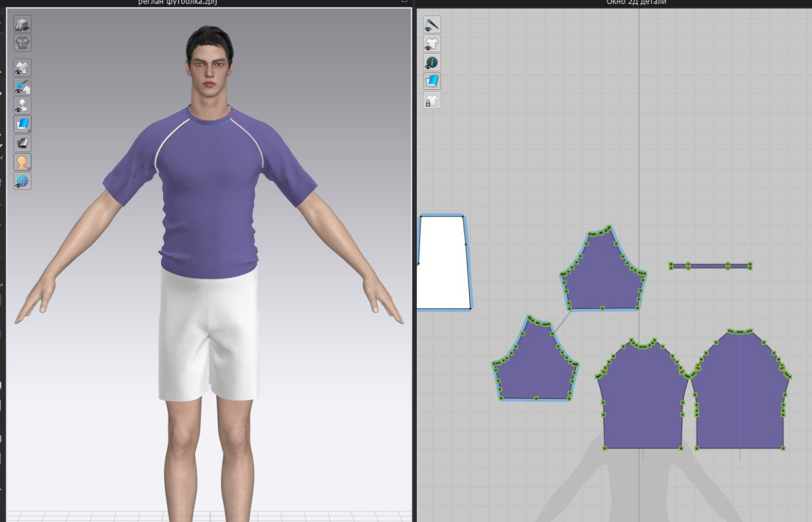Image resolution: width=812 pixels, height=522 pixels.
Task: Click the globe environment display icon
Action: (x=22, y=181)
